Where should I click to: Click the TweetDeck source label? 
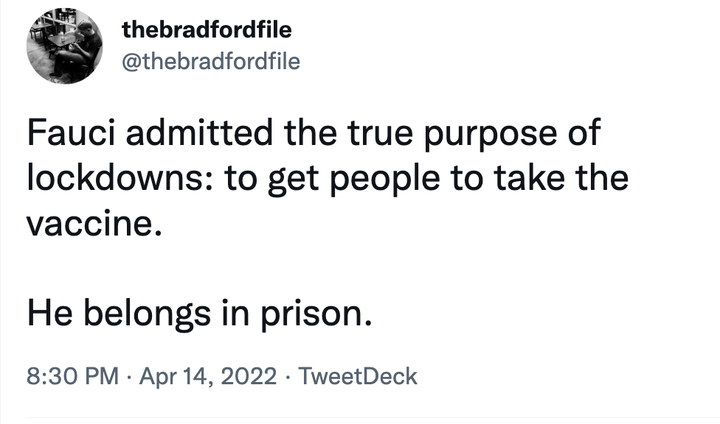pyautogui.click(x=358, y=377)
